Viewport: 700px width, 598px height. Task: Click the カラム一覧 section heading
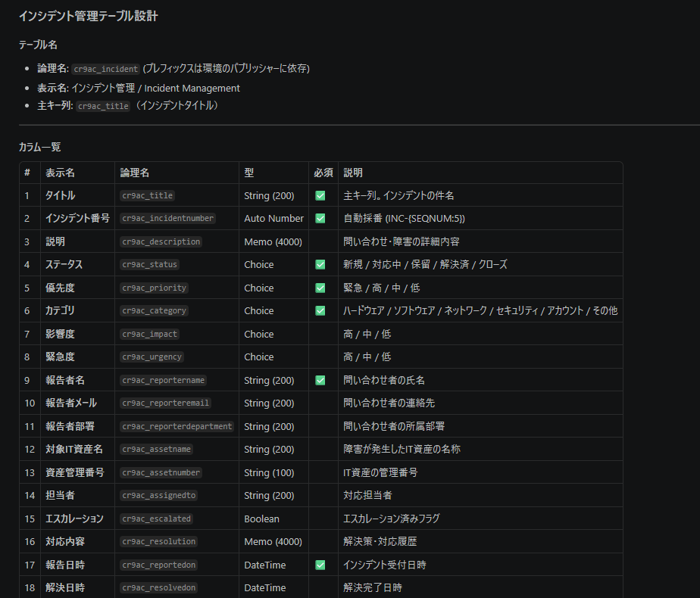pyautogui.click(x=39, y=147)
